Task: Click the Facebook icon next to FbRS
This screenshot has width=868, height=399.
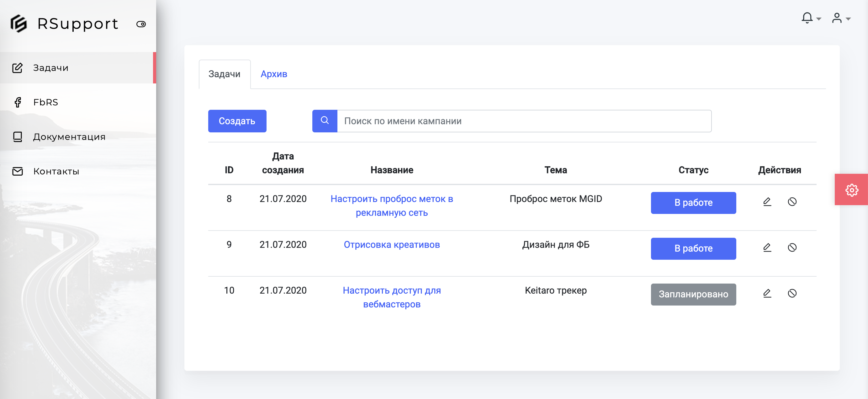Action: [x=18, y=102]
